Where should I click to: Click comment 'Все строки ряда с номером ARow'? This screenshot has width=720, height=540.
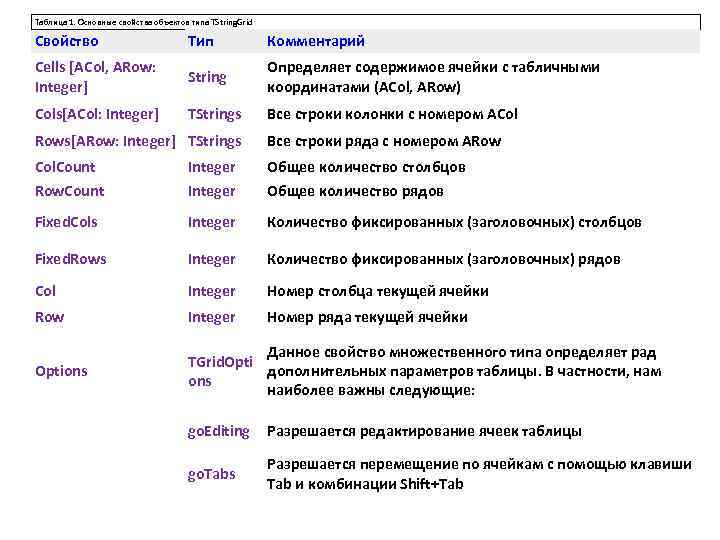click(384, 141)
